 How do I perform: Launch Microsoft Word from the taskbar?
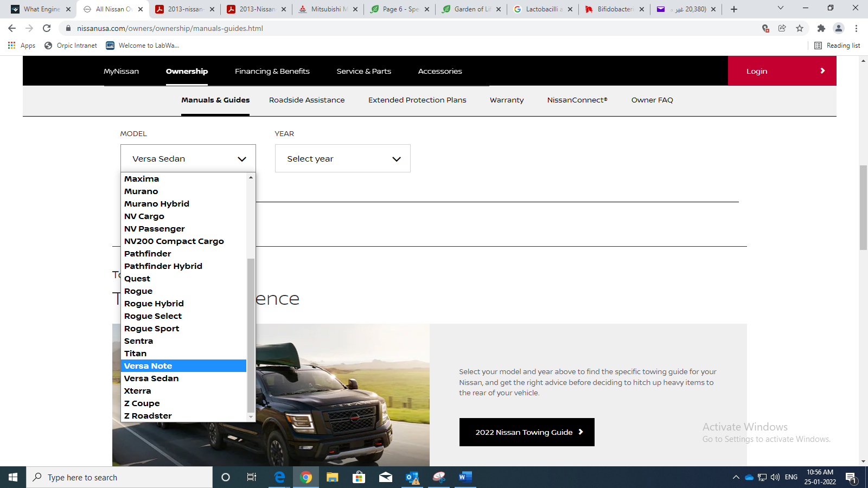coord(465,477)
